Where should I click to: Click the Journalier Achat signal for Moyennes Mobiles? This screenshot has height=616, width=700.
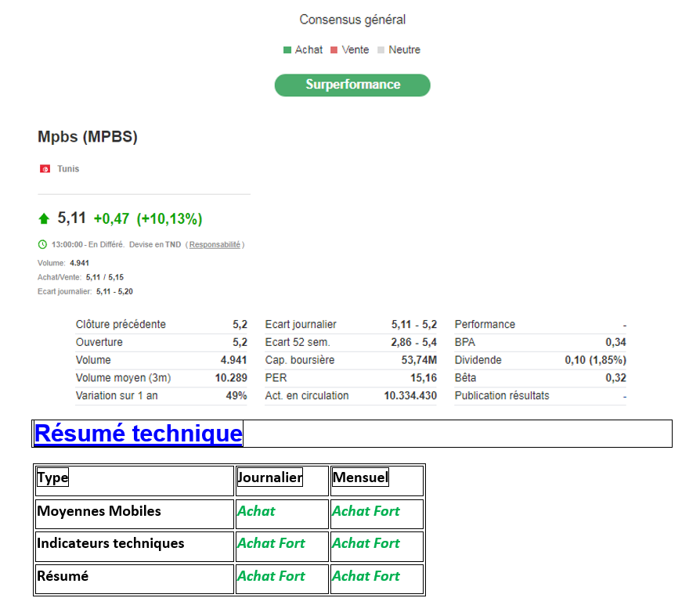(x=256, y=511)
